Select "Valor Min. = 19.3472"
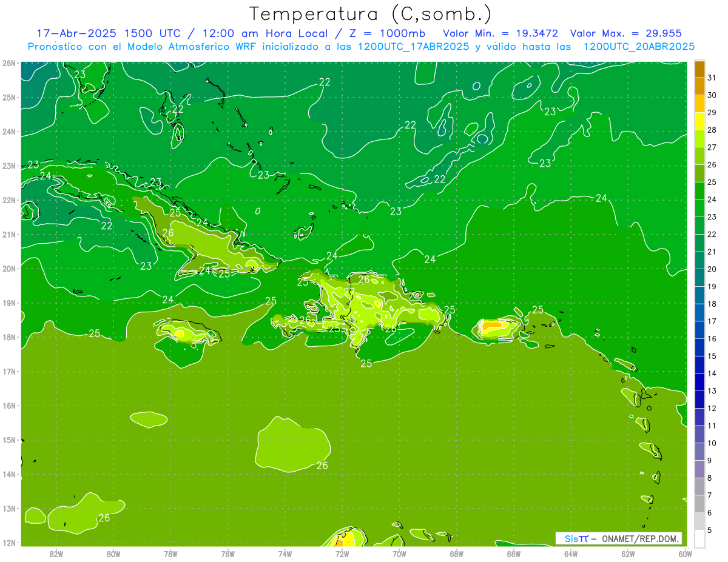The image size is (728, 562). click(x=500, y=33)
